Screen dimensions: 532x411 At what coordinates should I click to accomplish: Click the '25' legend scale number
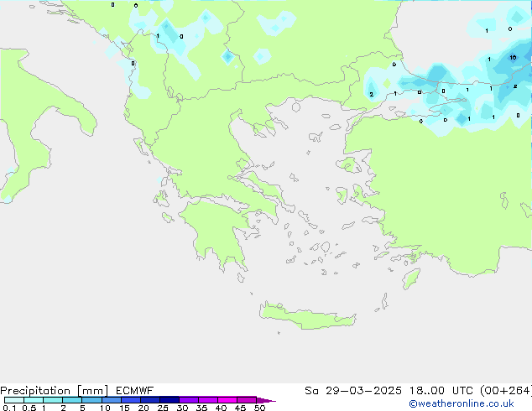pyautogui.click(x=163, y=408)
